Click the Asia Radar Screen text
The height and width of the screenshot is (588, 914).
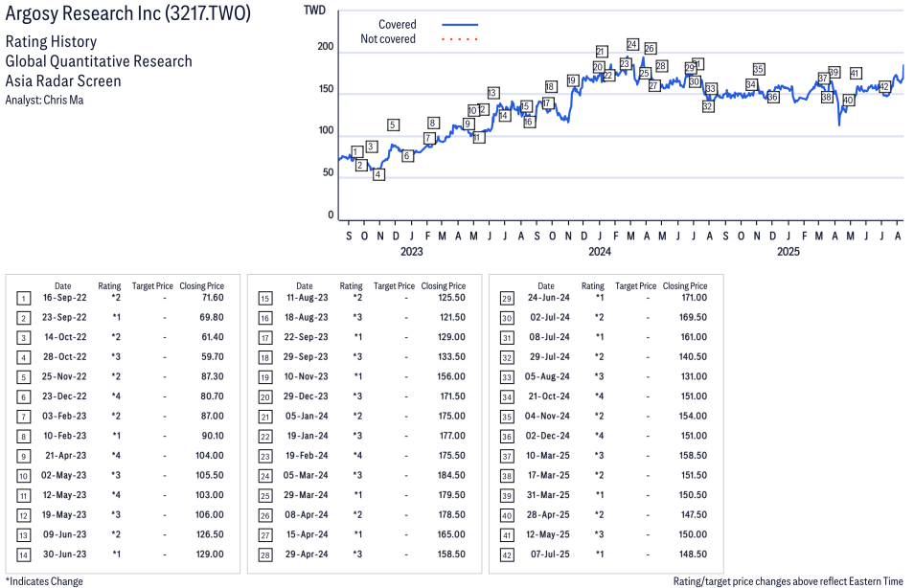click(63, 80)
